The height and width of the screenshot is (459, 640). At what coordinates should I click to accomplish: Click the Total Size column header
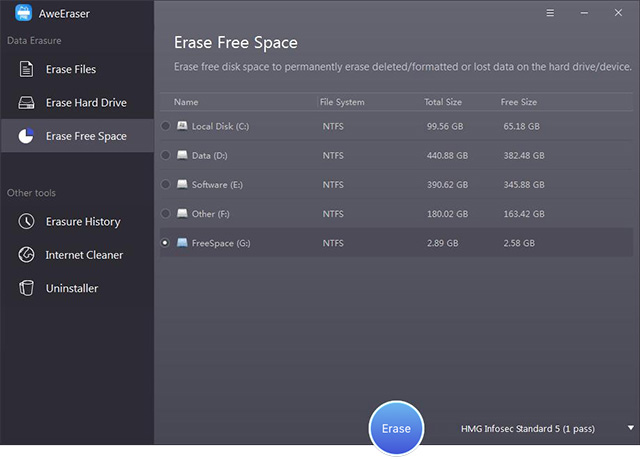point(443,102)
